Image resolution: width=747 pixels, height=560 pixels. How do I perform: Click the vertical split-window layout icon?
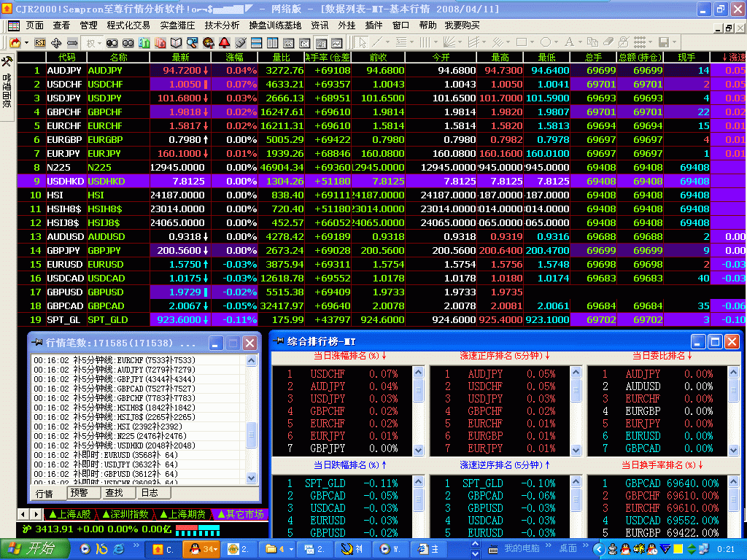273,43
